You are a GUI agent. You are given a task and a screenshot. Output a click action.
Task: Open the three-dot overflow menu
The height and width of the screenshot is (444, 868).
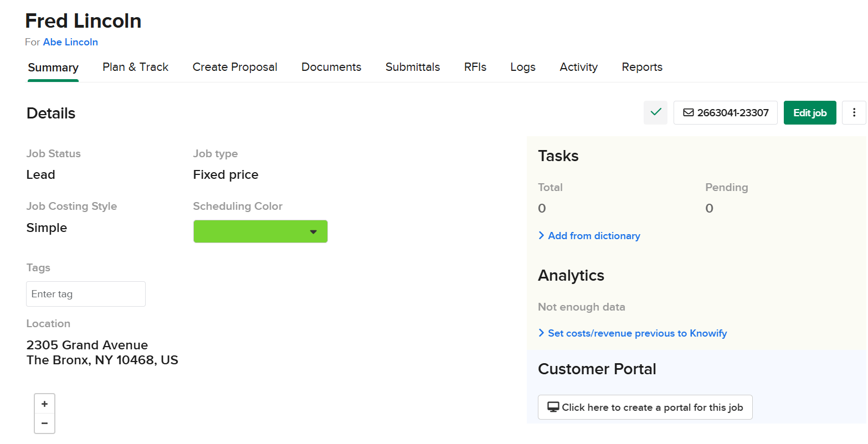point(854,112)
